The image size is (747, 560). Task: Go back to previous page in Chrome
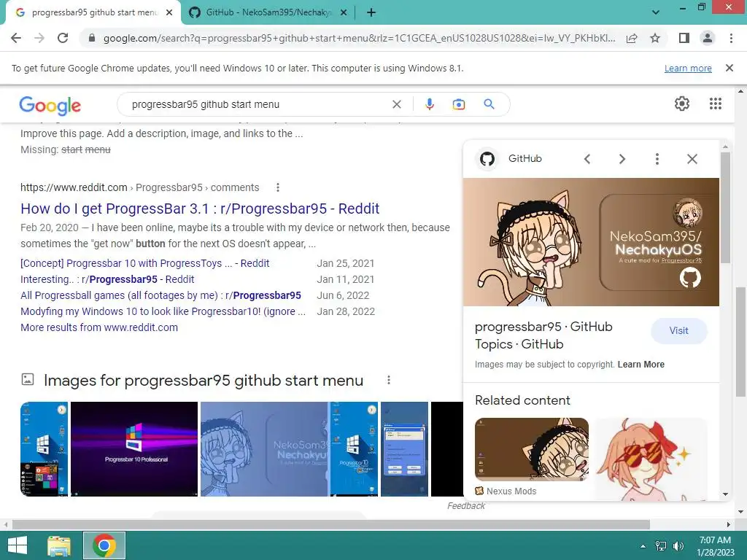[16, 38]
